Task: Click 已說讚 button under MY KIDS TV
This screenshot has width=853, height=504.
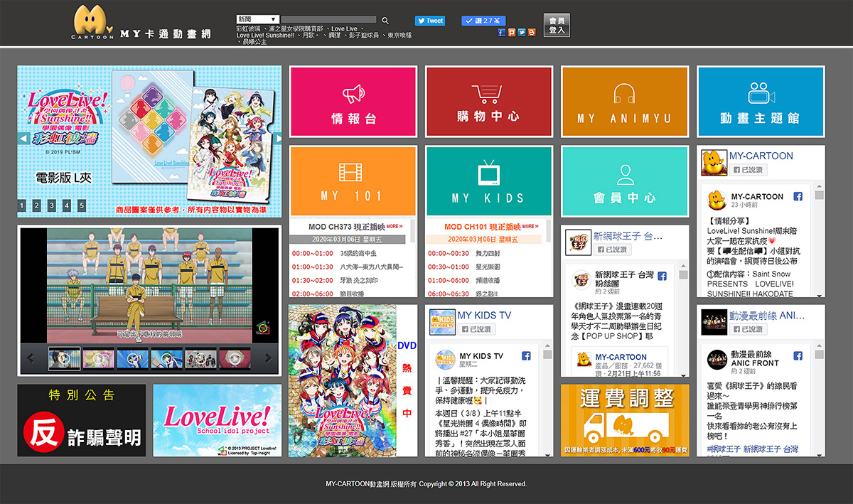Action: pos(476,329)
